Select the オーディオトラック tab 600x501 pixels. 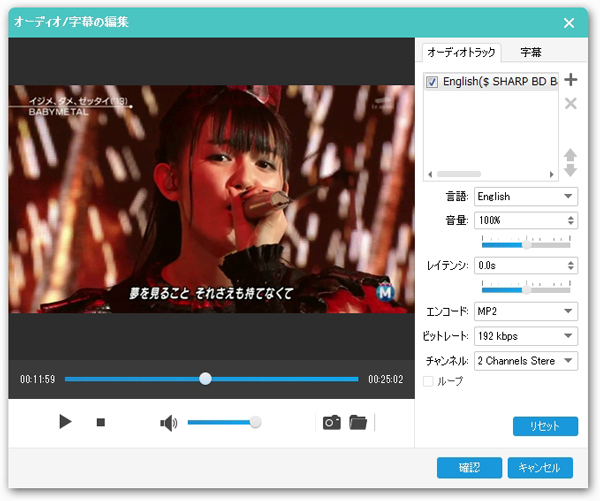coord(460,52)
